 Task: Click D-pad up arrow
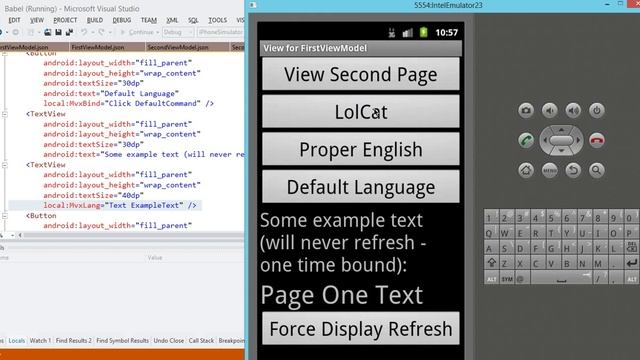561,129
